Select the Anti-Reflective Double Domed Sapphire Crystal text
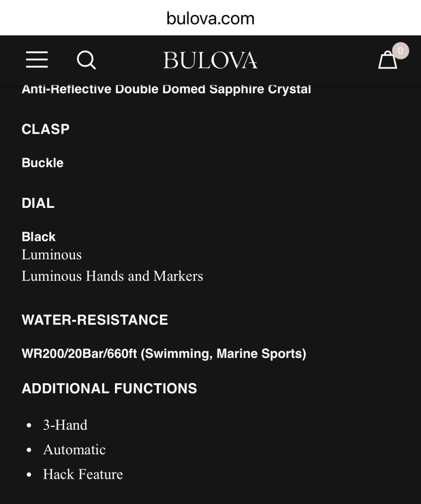421x504 pixels. click(166, 89)
